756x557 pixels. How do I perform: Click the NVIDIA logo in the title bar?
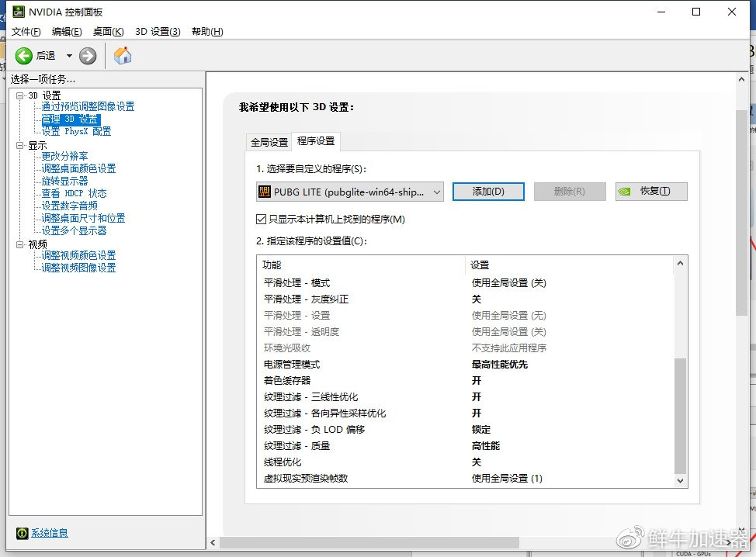click(17, 12)
